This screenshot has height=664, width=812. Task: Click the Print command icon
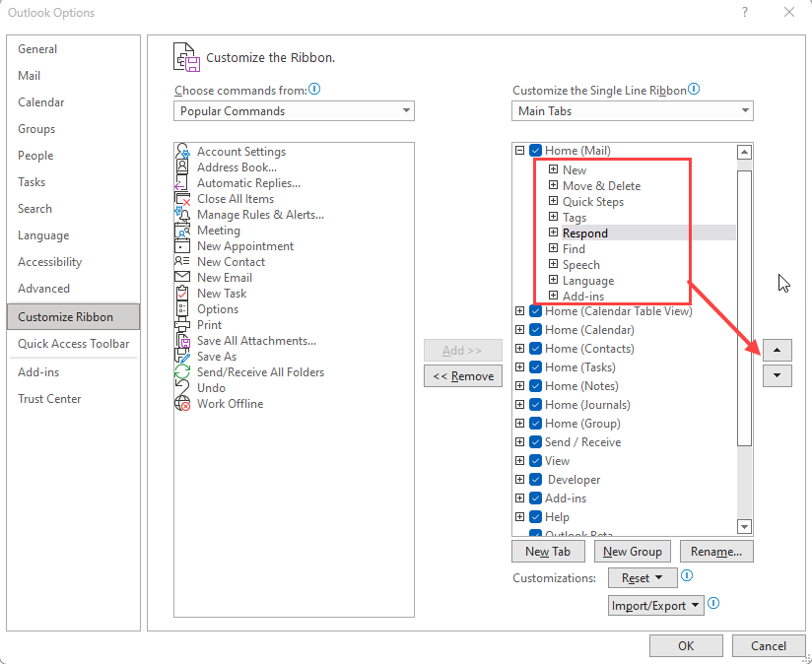pyautogui.click(x=182, y=324)
